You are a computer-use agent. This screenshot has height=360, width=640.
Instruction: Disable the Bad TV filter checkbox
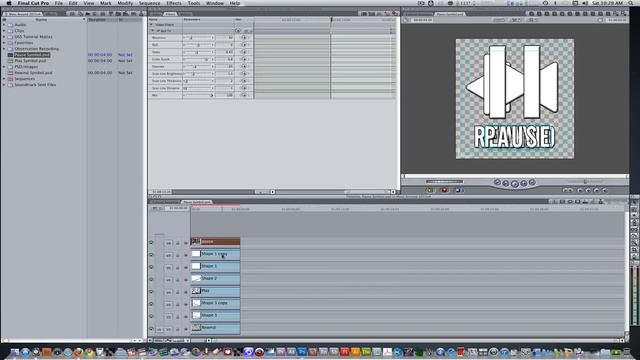158,31
